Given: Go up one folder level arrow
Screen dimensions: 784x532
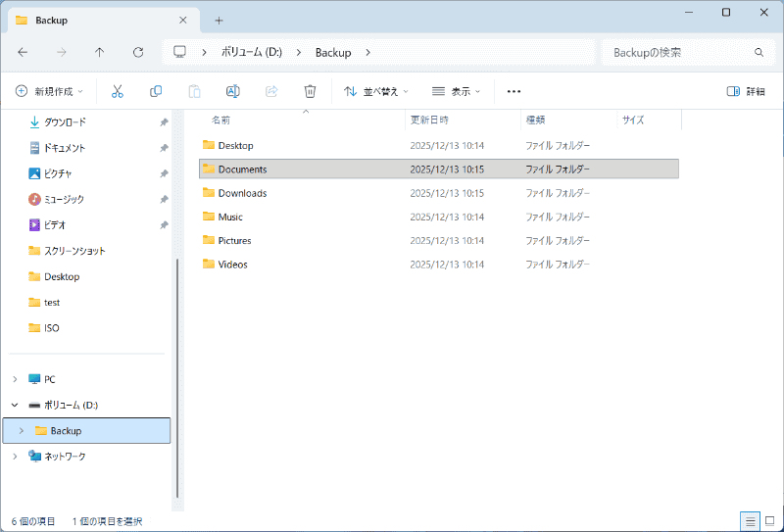Looking at the screenshot, I should [100, 53].
